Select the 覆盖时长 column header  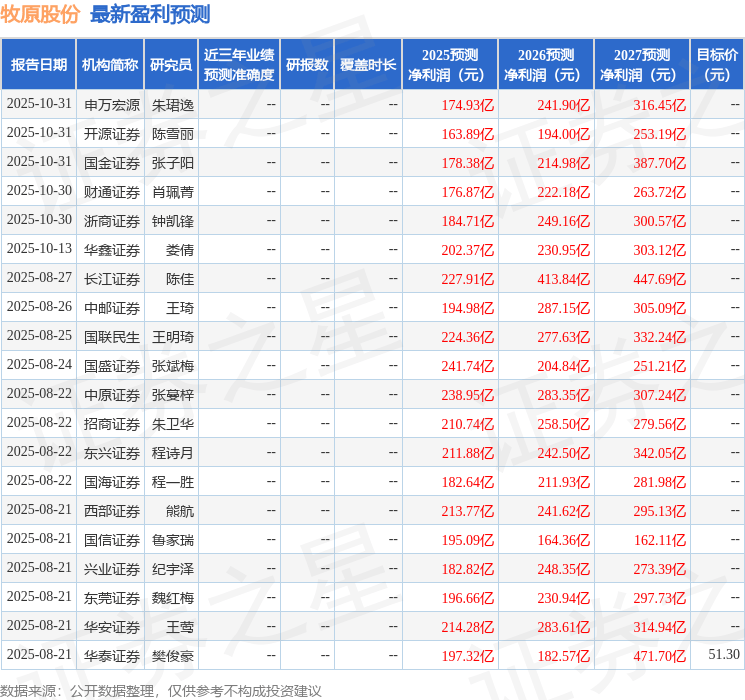tap(368, 65)
